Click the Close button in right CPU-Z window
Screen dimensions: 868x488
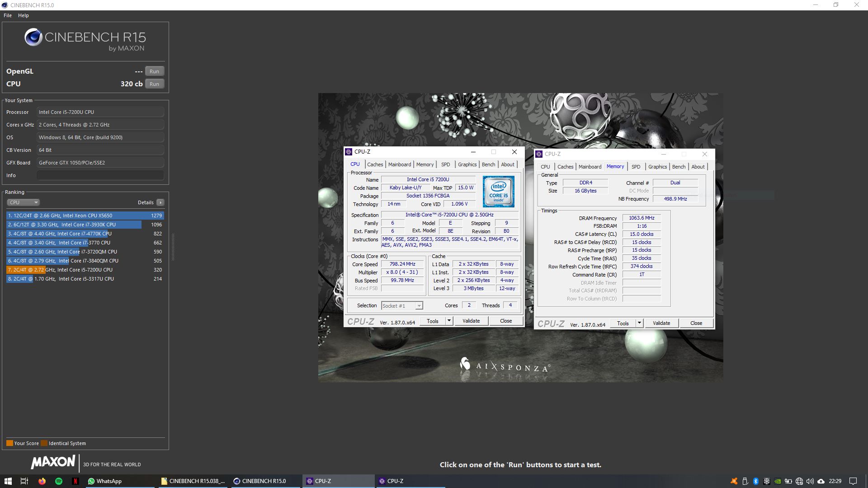(696, 323)
